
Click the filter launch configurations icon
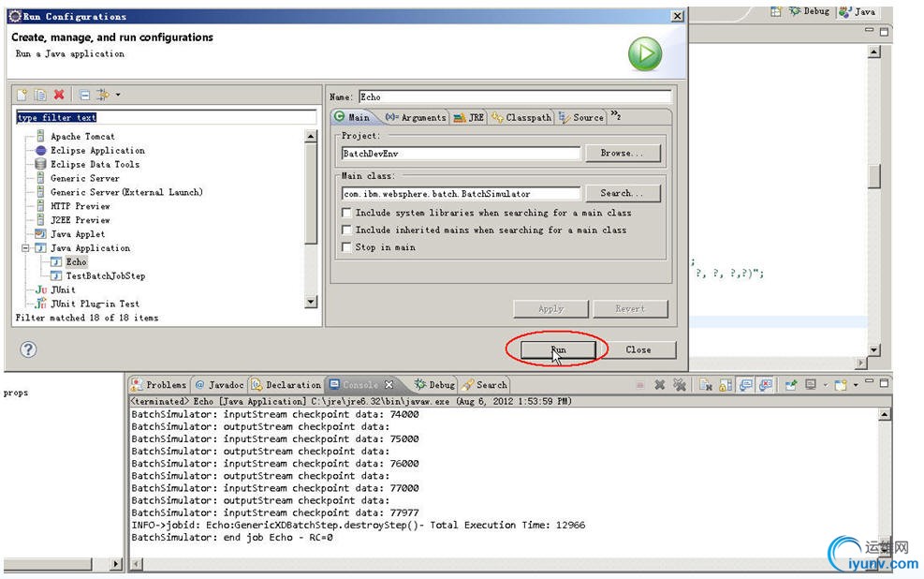click(x=103, y=95)
